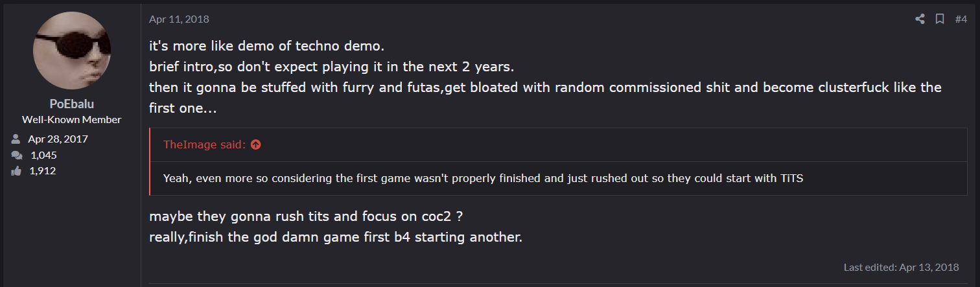Click the joined-date person icon
The image size is (980, 287).
16,139
